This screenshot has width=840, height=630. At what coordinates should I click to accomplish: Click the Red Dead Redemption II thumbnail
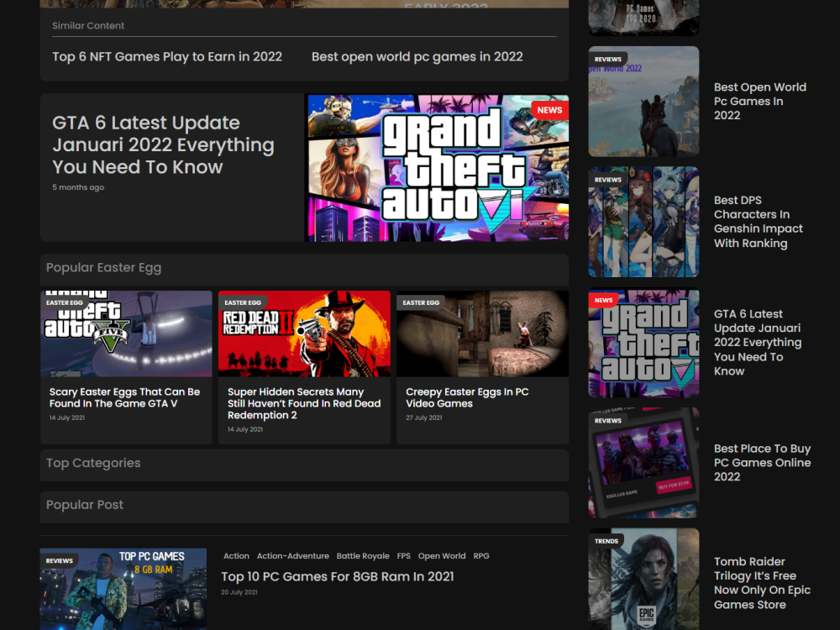(x=304, y=333)
